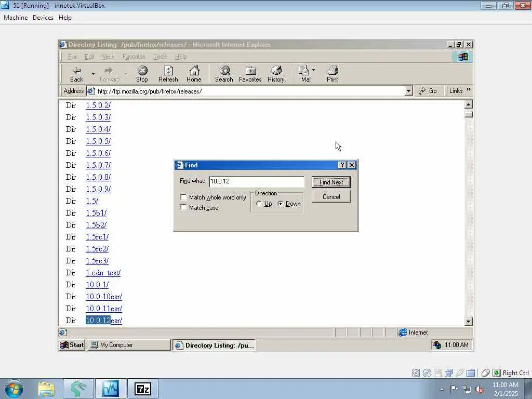Show hidden host tray icons arrow
The image size is (532, 399).
click(442, 390)
